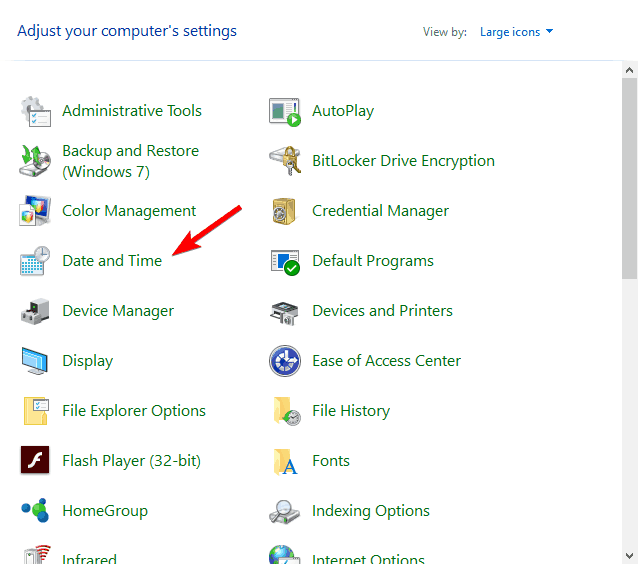638x564 pixels.
Task: Open Default Programs link
Action: (x=373, y=261)
